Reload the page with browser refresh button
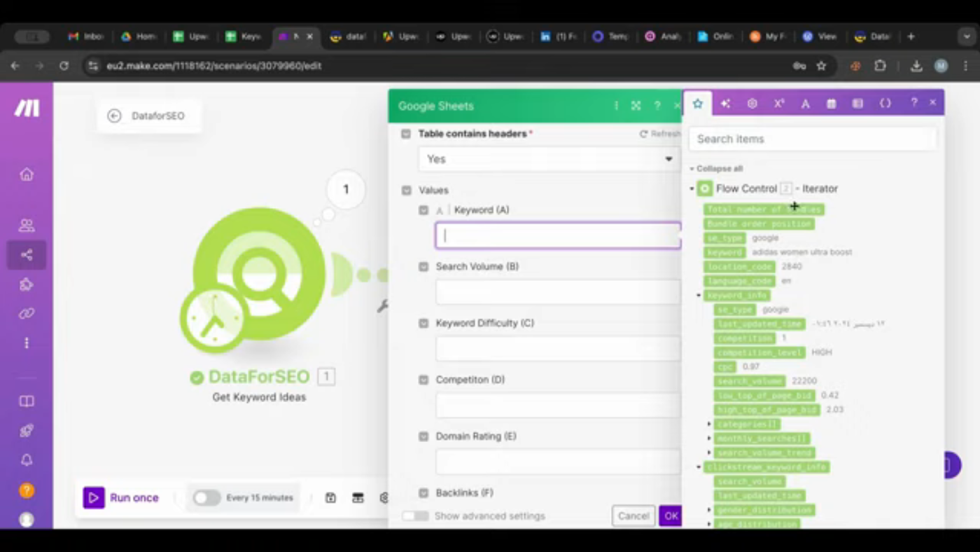Viewport: 980px width, 552px height. [x=64, y=66]
